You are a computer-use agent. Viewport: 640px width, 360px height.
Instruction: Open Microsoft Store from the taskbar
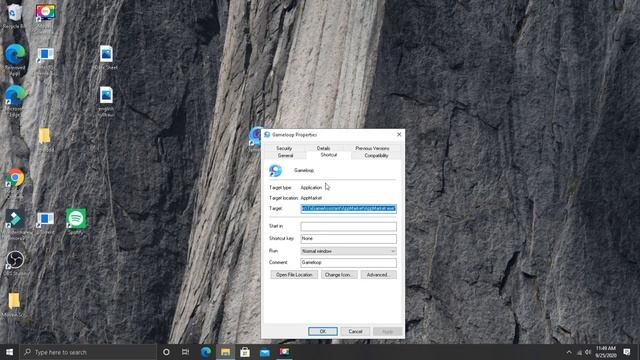click(245, 352)
